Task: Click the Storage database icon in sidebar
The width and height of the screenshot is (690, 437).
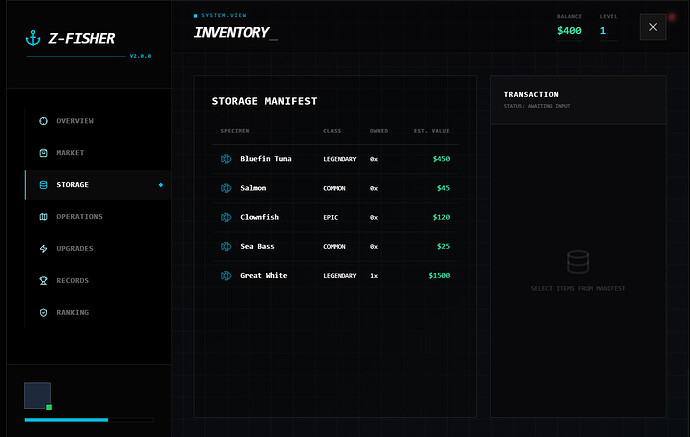Action: click(43, 185)
